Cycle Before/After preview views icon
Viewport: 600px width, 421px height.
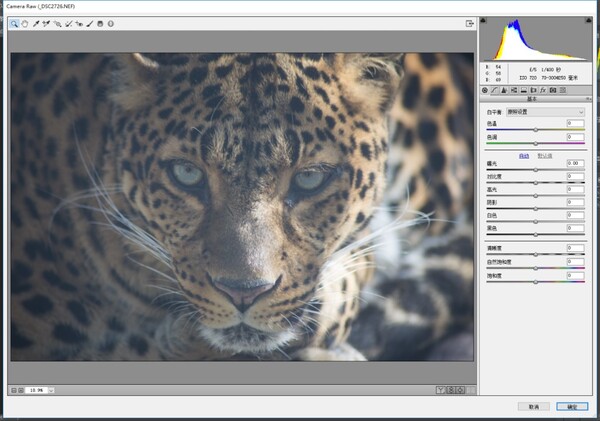(x=441, y=390)
